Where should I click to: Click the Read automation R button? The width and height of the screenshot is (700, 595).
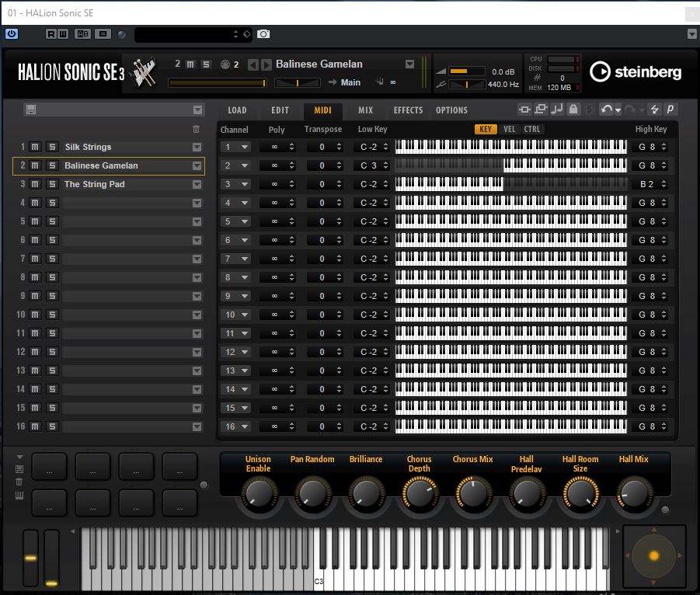(51, 34)
